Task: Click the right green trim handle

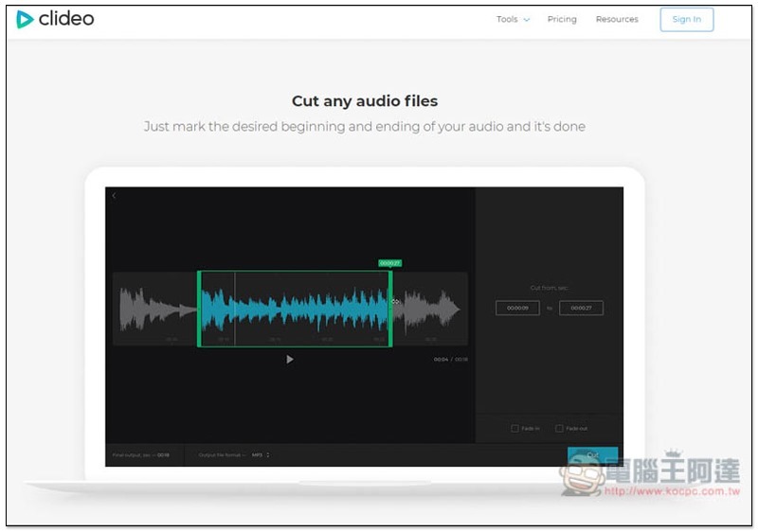Action: (390, 309)
